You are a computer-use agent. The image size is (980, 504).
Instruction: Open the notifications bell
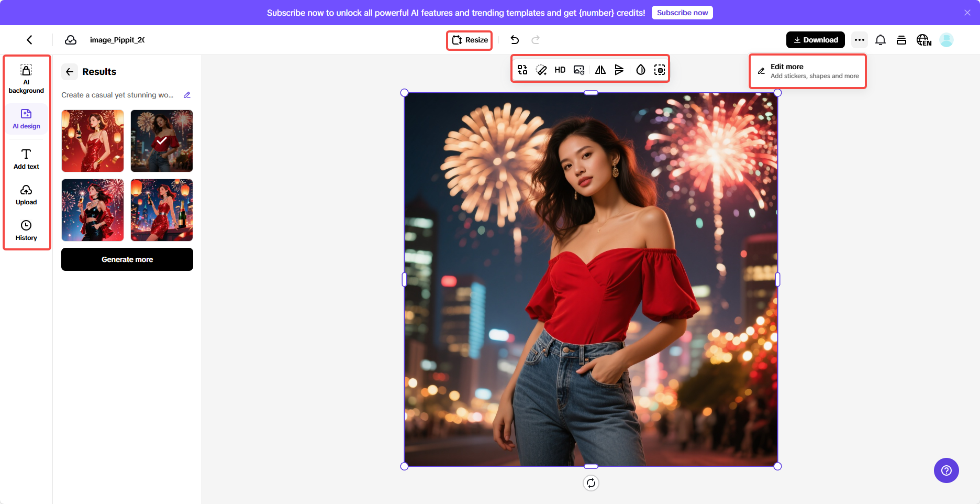[881, 39]
